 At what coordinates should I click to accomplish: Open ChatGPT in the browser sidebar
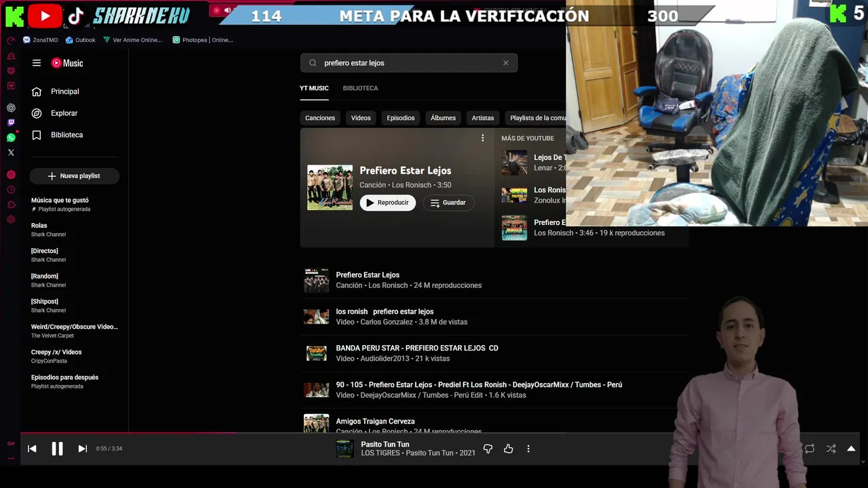(11, 108)
